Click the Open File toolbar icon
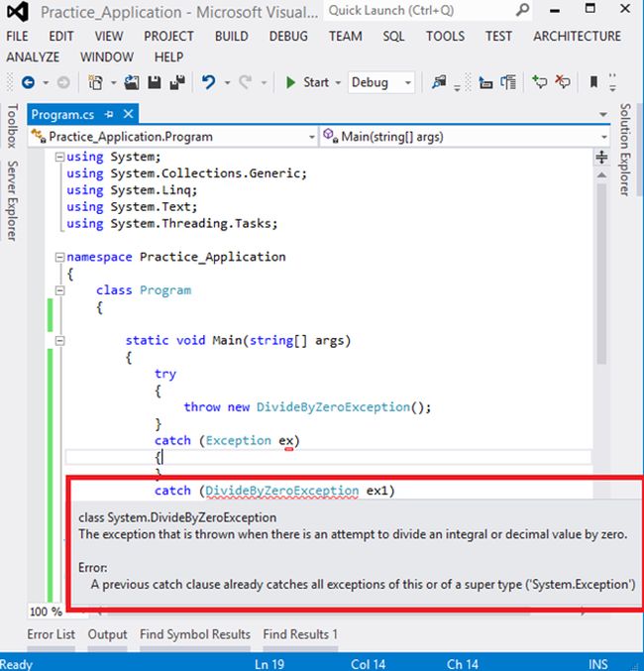 tap(132, 81)
